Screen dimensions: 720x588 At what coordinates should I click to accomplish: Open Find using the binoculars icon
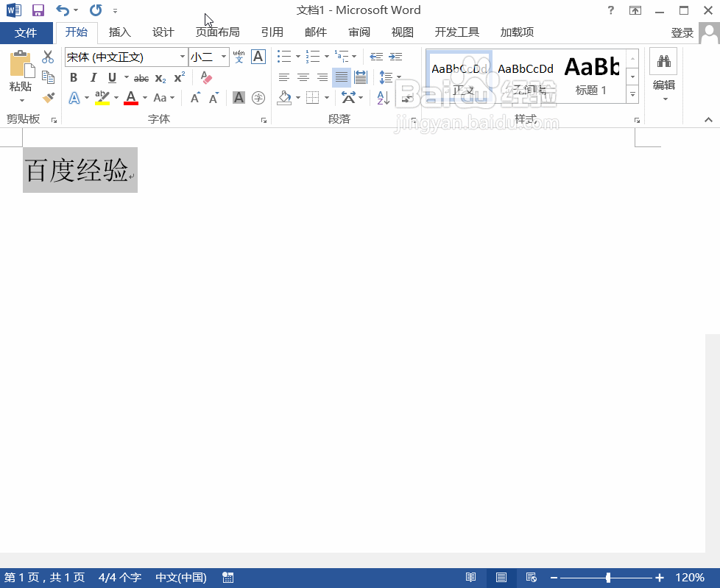coord(663,60)
